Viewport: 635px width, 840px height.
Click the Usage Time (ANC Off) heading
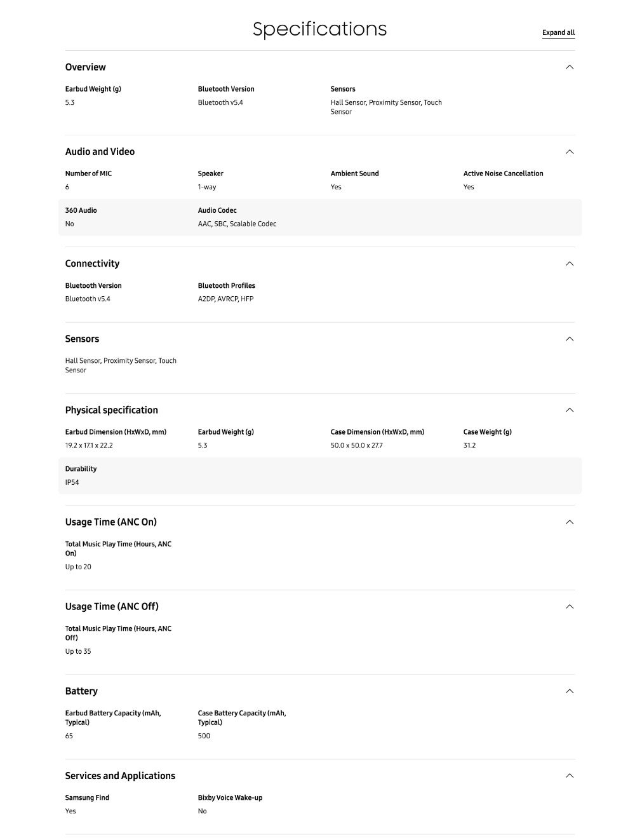pos(112,607)
